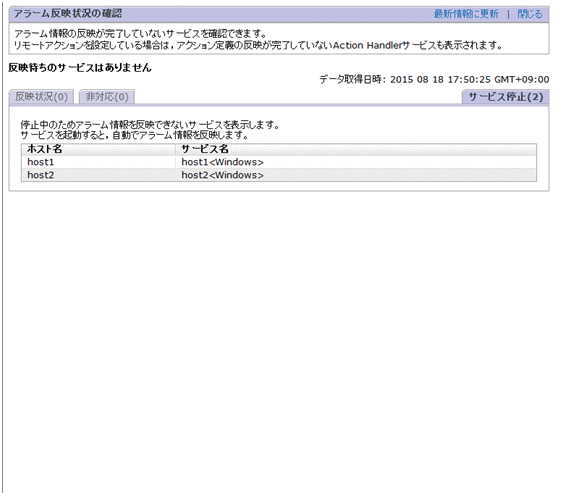Open the 非対応(0) tab
The width and height of the screenshot is (569, 496).
[x=107, y=97]
